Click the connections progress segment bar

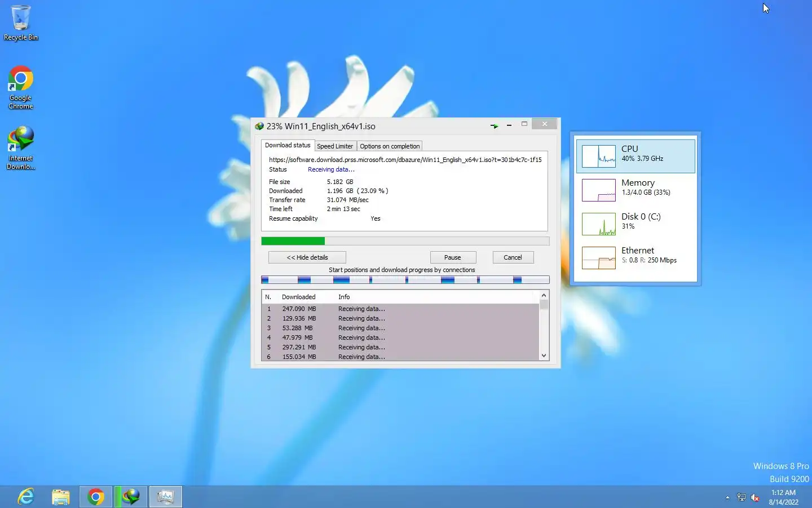405,280
